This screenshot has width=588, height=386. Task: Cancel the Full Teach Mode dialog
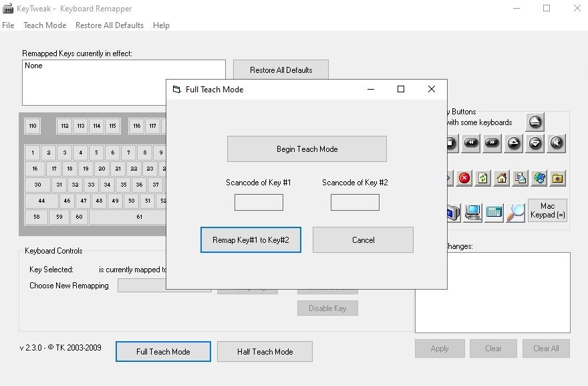363,240
